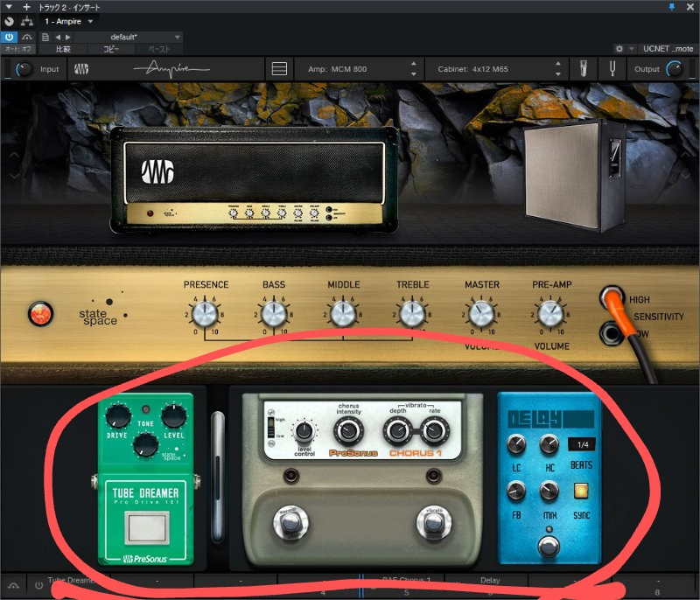Click the amp TREBLE knob
700x600 pixels.
412,314
